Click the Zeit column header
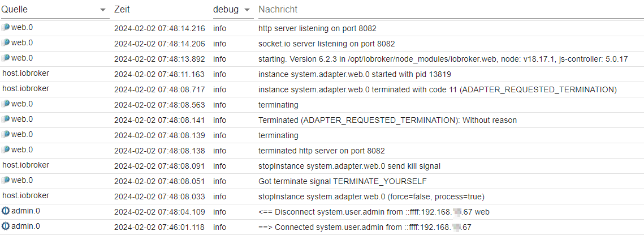 point(122,10)
